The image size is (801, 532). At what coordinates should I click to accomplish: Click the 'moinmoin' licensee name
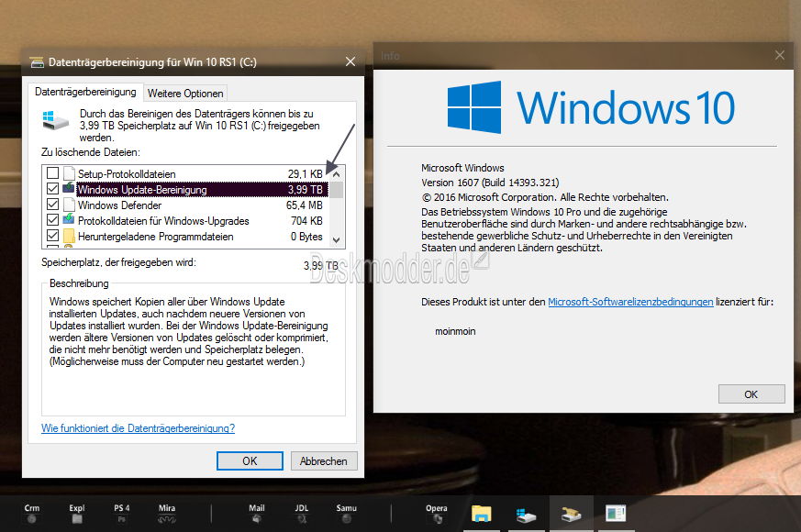[x=455, y=331]
